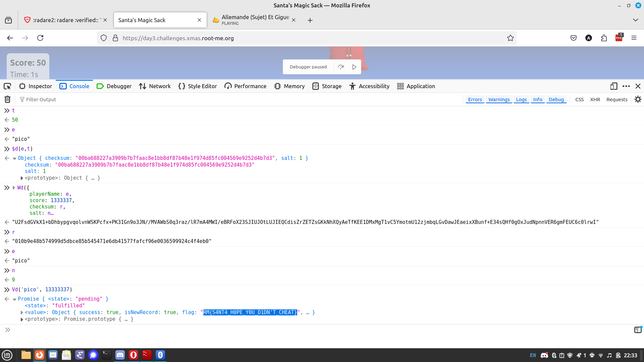Step over using Debugger paused overlay icon

tap(341, 67)
